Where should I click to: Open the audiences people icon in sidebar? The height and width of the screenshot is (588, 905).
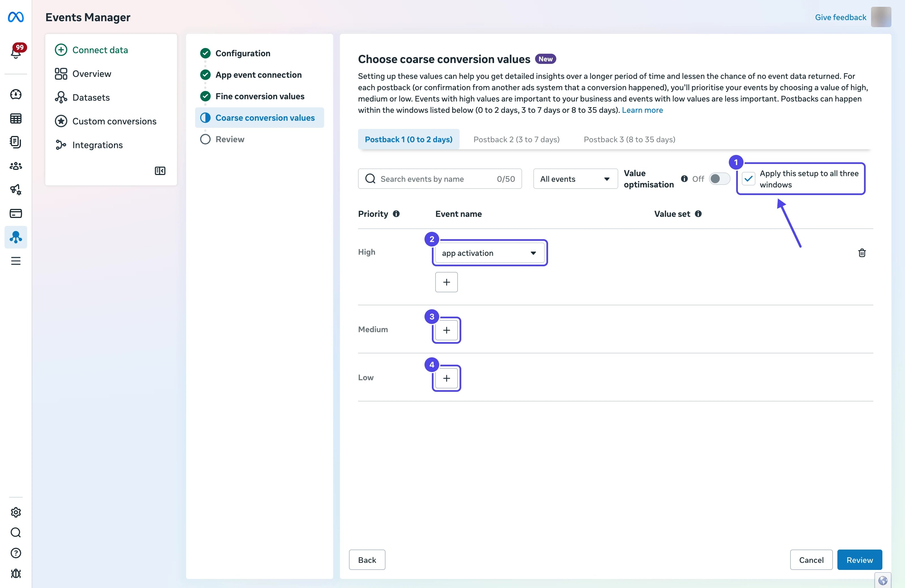[16, 166]
